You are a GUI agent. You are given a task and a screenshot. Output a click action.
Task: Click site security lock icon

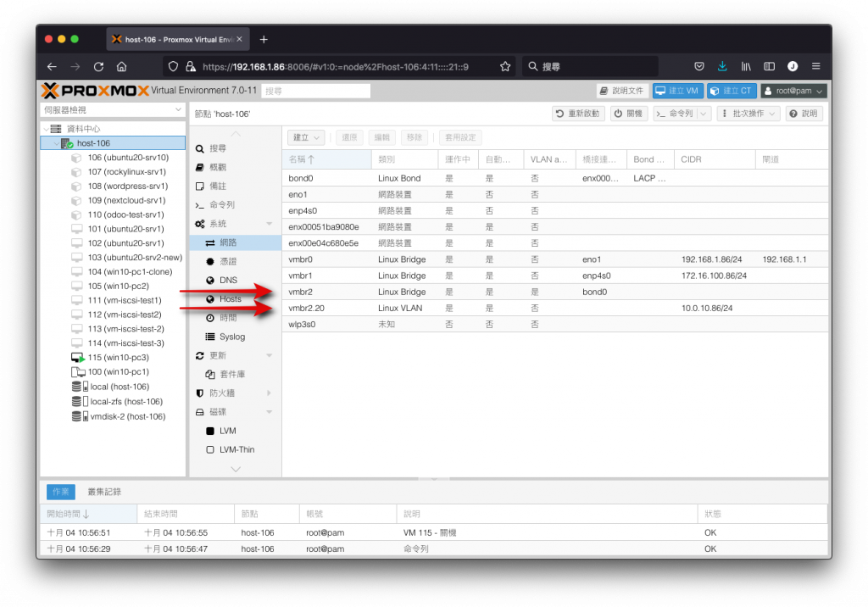pyautogui.click(x=191, y=66)
